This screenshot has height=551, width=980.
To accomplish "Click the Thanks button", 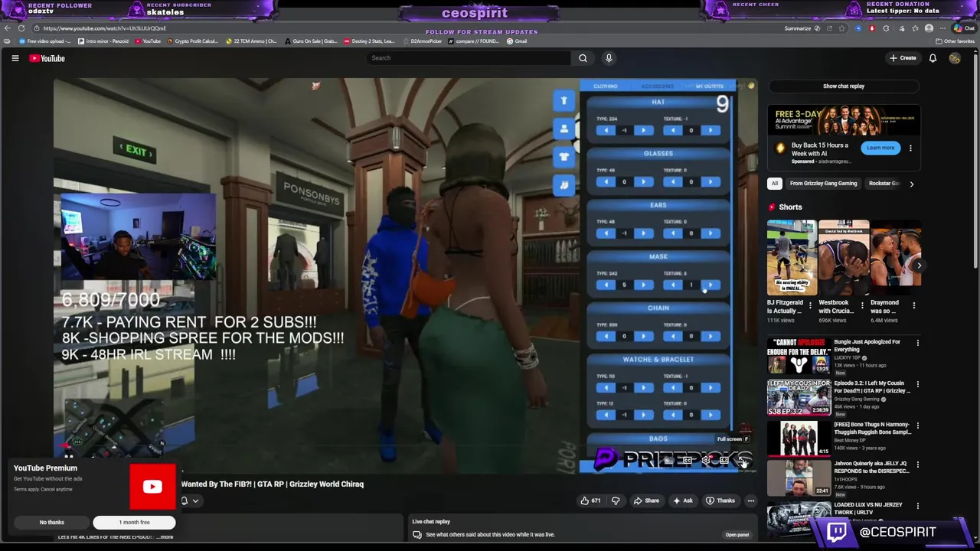I will 720,500.
